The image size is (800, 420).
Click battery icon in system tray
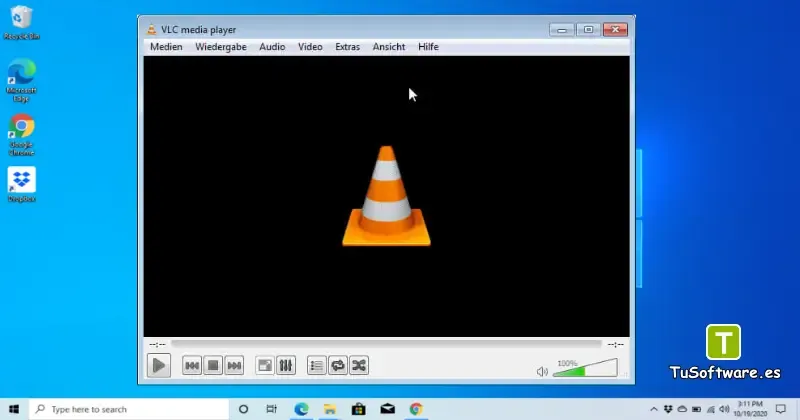696,409
